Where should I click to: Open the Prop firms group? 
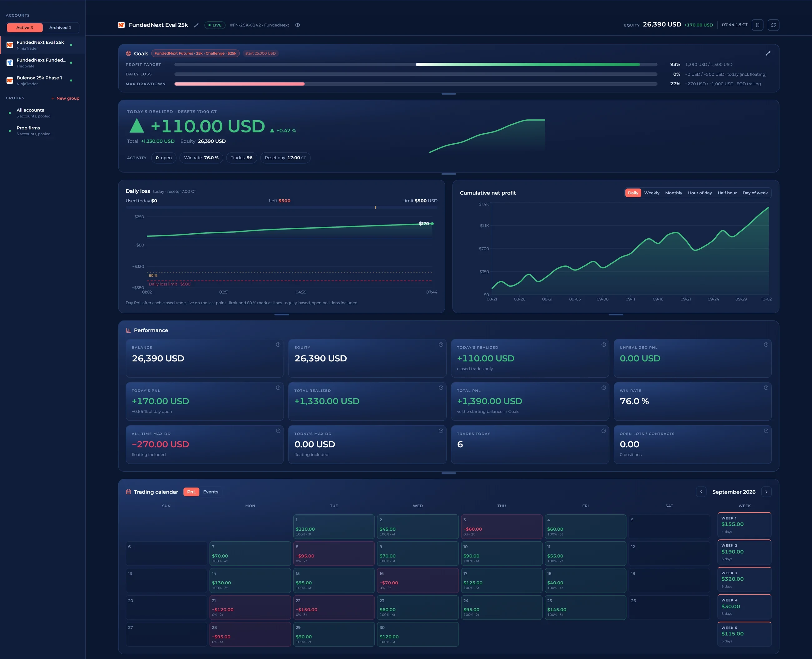(x=42, y=131)
